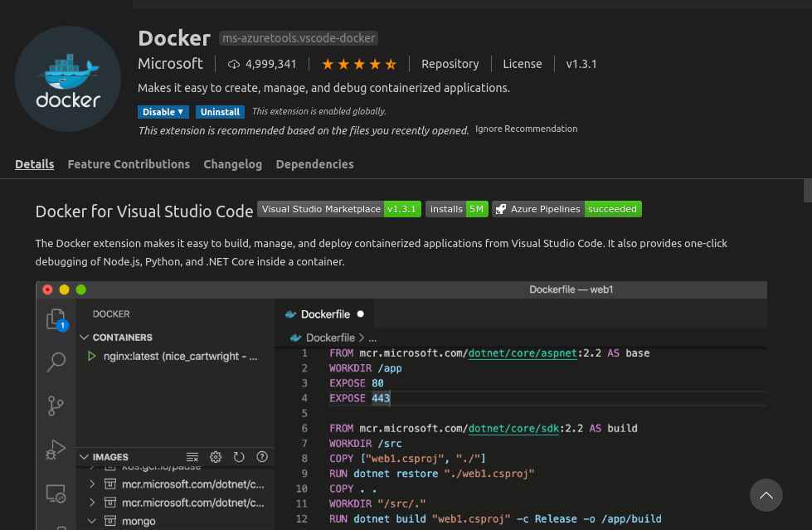Expand the first mcr.microsoft.com/dotnet image node
The height and width of the screenshot is (530, 812).
[x=92, y=484]
